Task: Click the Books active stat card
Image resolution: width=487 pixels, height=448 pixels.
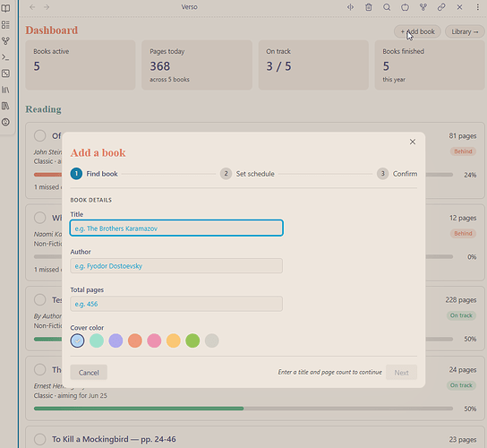Action: pos(81,65)
